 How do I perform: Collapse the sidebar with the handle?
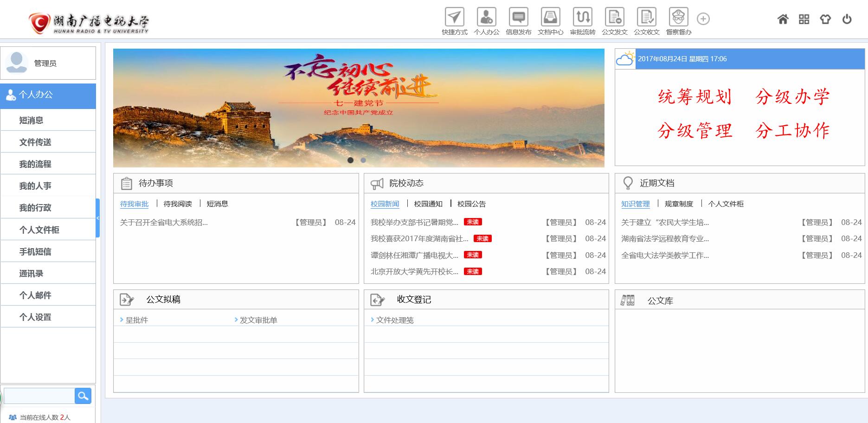(x=98, y=218)
